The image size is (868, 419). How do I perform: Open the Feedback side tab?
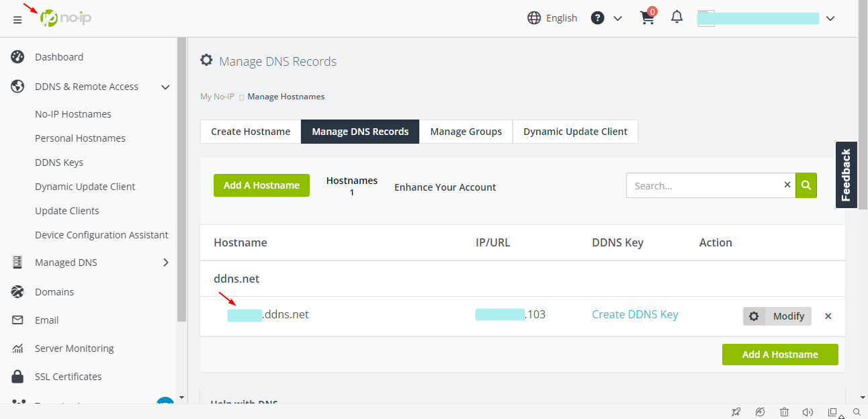pyautogui.click(x=846, y=175)
